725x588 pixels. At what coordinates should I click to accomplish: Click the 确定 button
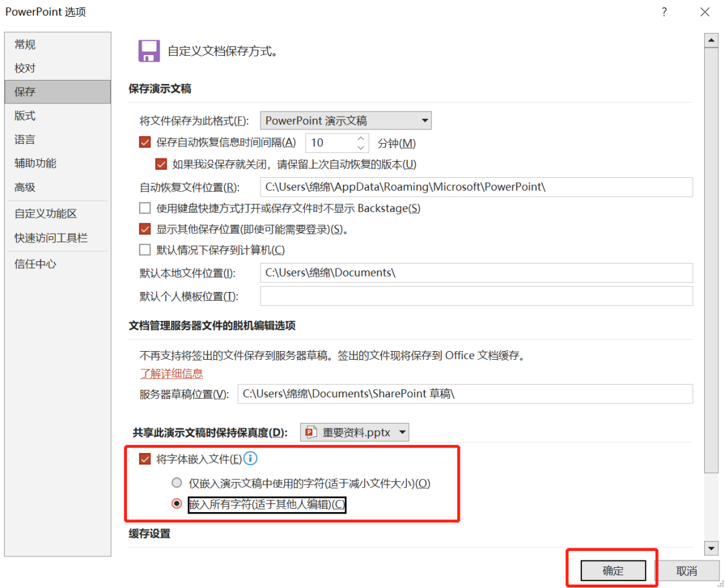[613, 571]
